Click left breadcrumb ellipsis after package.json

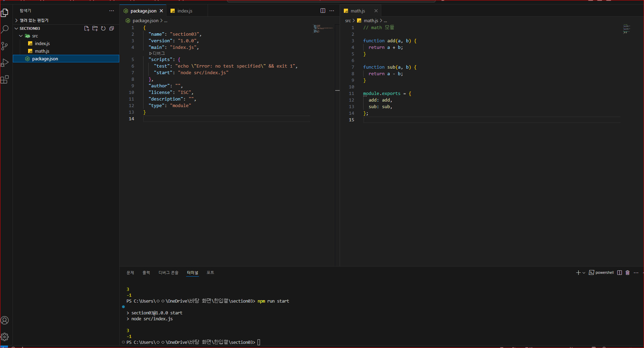click(x=166, y=21)
